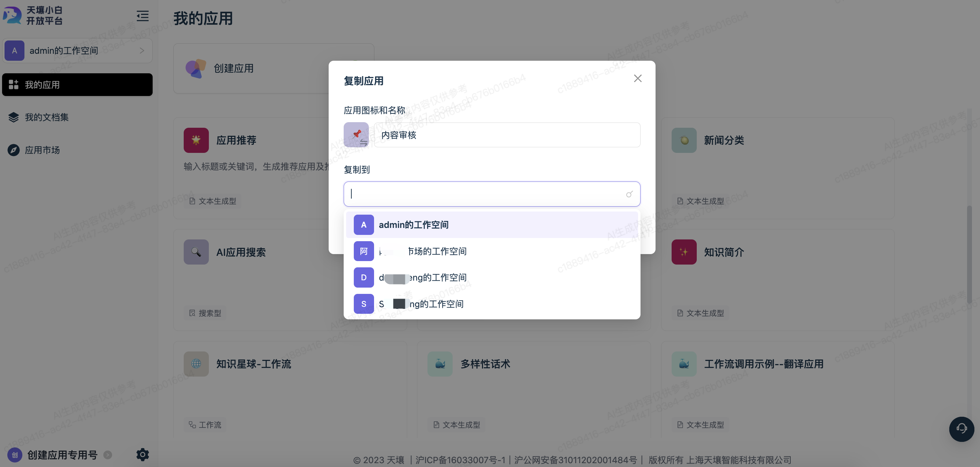Click the small arrow beside 创建应用专用号
Viewport: 980px width, 467px height.
108,455
